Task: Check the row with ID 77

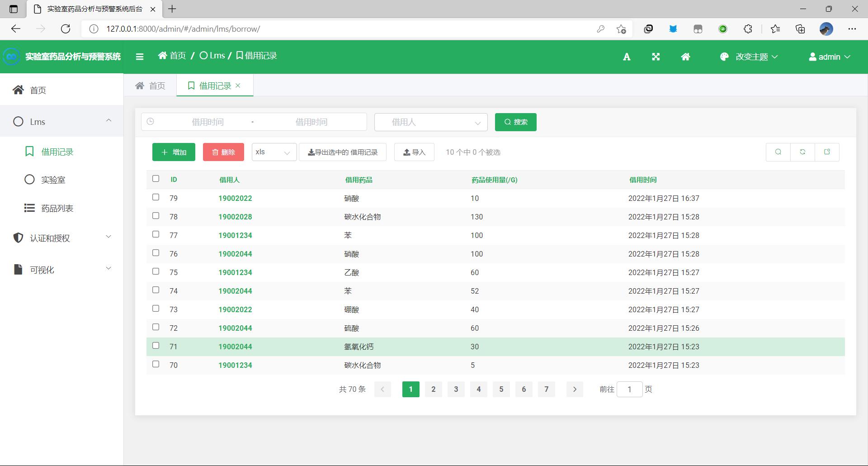Action: [156, 234]
